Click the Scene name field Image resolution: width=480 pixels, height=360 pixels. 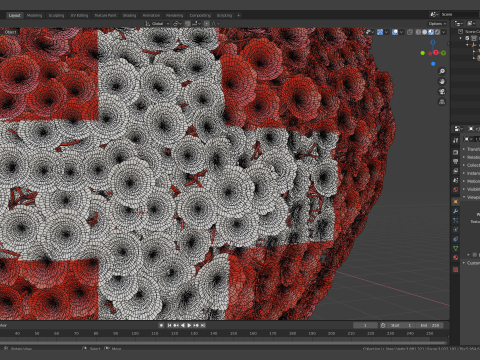tap(459, 14)
